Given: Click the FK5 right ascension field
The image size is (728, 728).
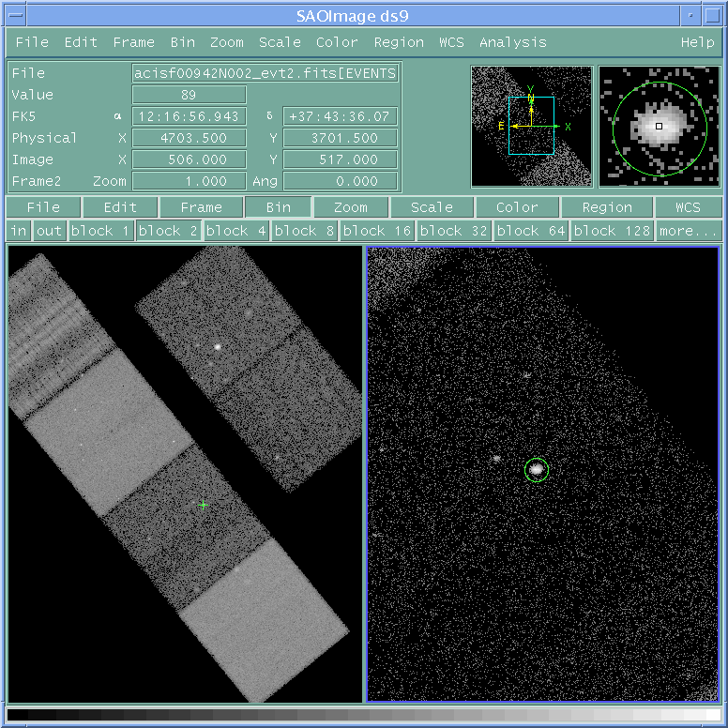Looking at the screenshot, I should pyautogui.click(x=190, y=116).
